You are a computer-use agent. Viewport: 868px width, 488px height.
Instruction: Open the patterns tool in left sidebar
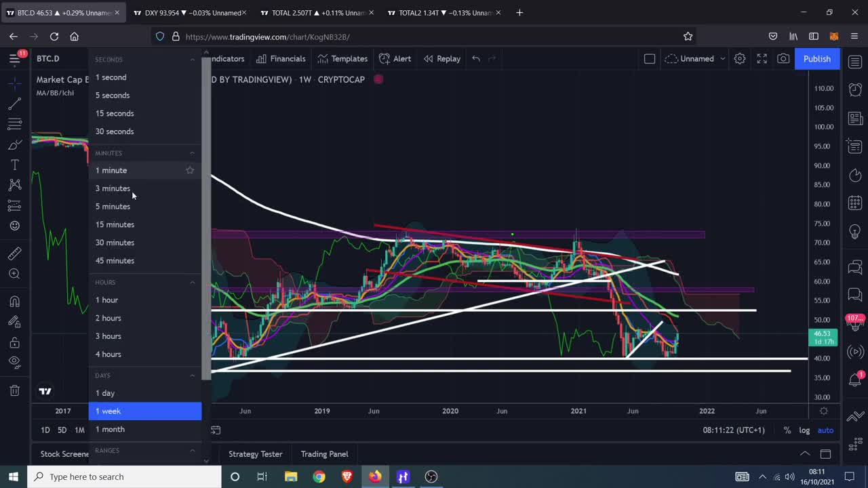coord(15,185)
